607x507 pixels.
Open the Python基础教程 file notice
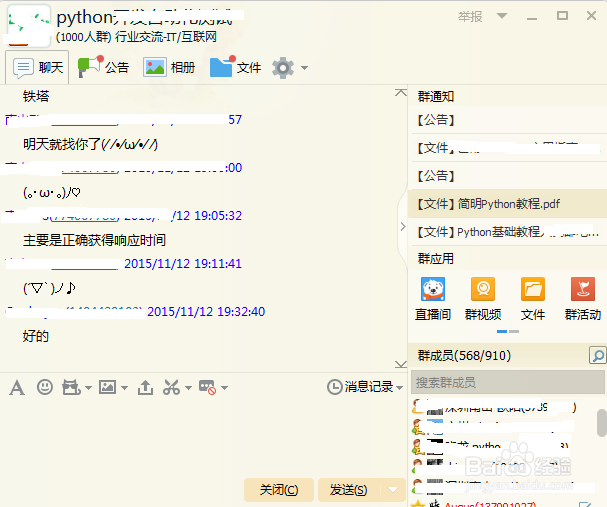click(508, 232)
